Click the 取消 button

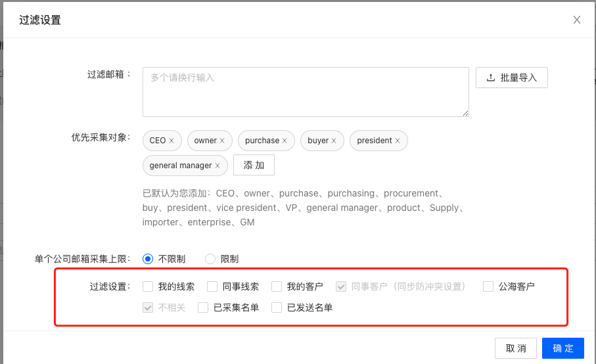pos(516,348)
